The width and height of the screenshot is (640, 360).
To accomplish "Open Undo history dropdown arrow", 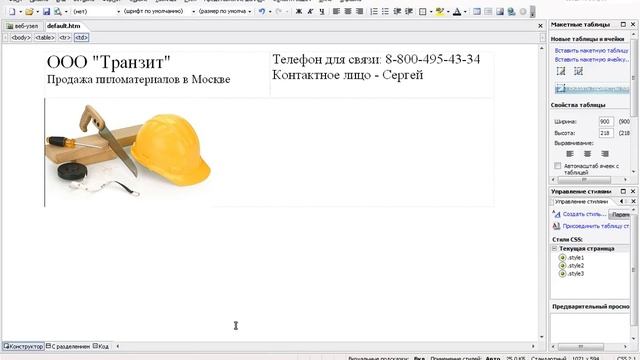I will pos(270,12).
